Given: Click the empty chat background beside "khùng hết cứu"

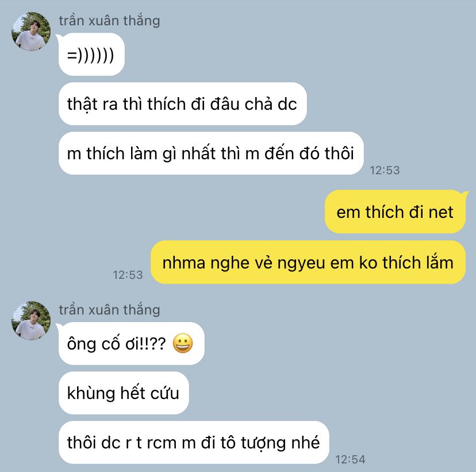Looking at the screenshot, I should point(318,393).
